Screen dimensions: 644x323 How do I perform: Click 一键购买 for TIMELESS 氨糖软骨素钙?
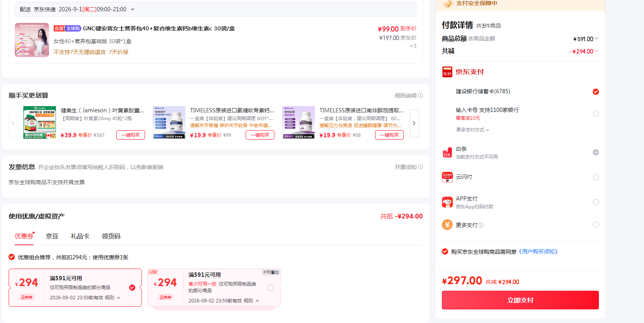point(260,135)
